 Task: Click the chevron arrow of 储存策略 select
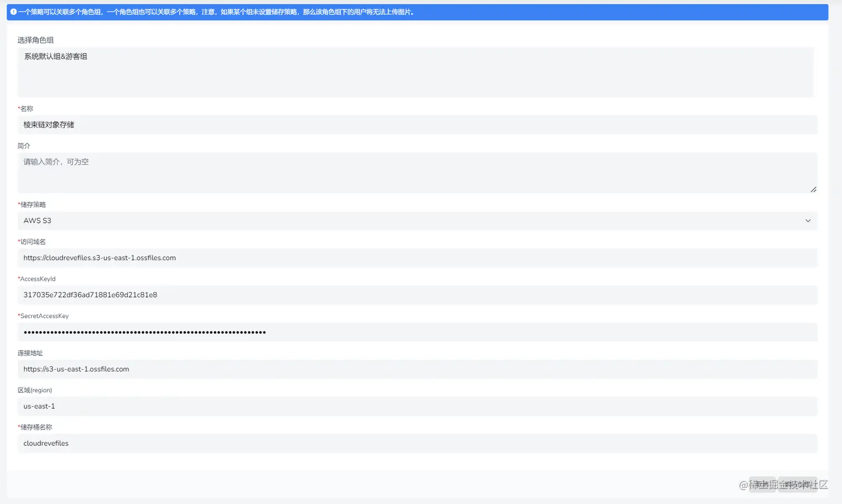[x=807, y=221]
